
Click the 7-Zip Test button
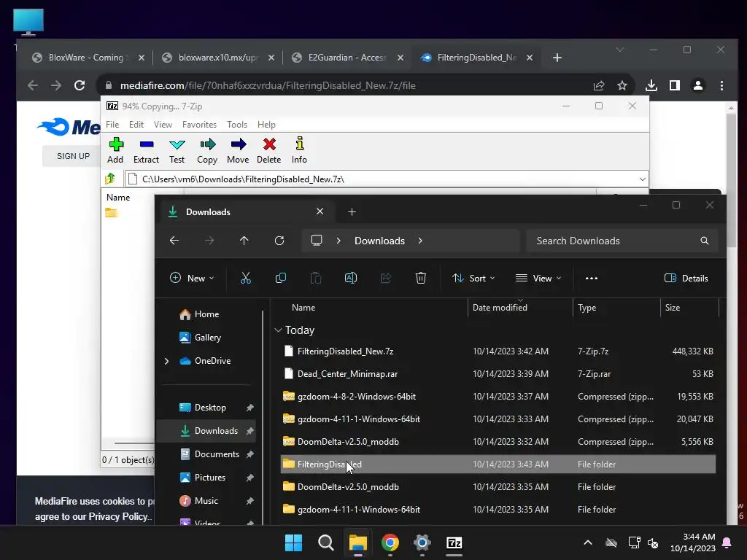coord(177,150)
